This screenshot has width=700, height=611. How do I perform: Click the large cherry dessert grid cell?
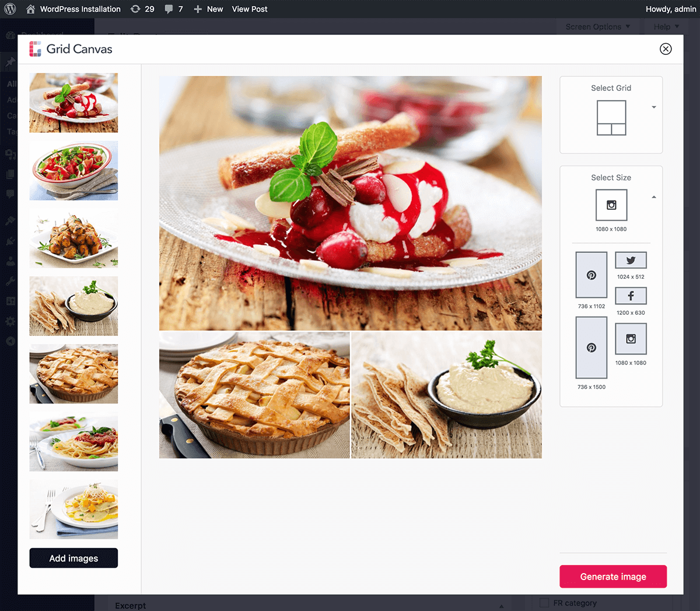350,203
